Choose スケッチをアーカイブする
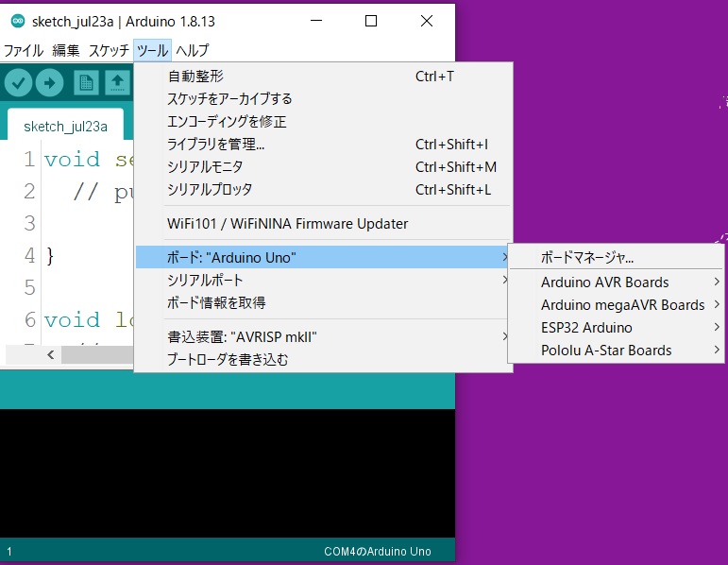The width and height of the screenshot is (728, 565). 324,98
